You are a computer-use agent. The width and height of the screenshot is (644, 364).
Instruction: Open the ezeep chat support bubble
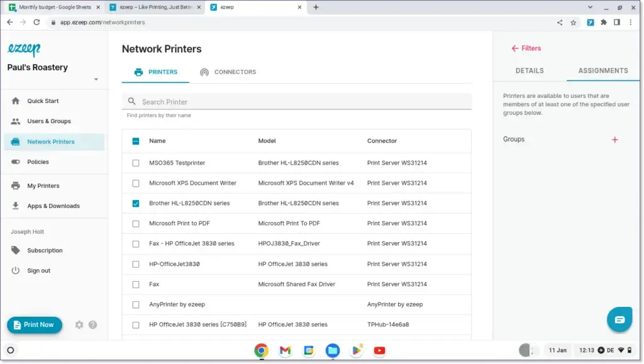pyautogui.click(x=619, y=319)
